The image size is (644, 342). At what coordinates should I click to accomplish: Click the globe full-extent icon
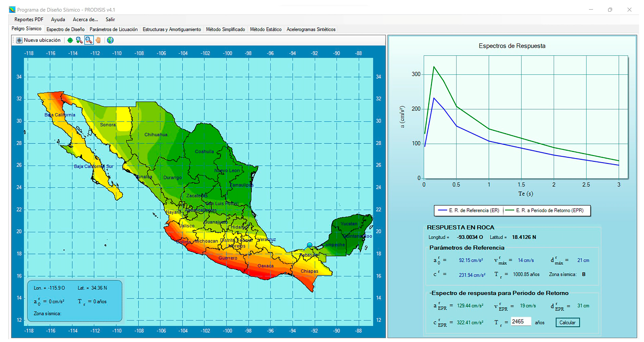tap(110, 40)
